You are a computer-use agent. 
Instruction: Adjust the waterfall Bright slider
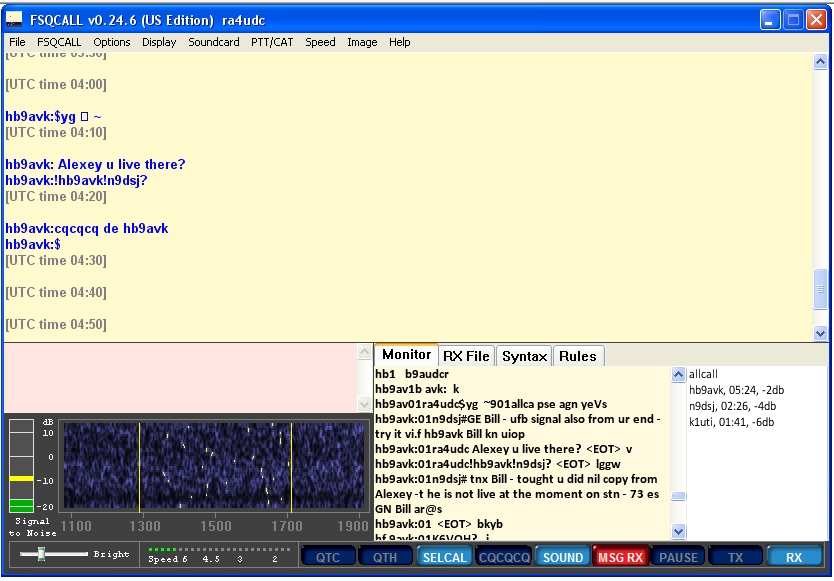[41, 554]
